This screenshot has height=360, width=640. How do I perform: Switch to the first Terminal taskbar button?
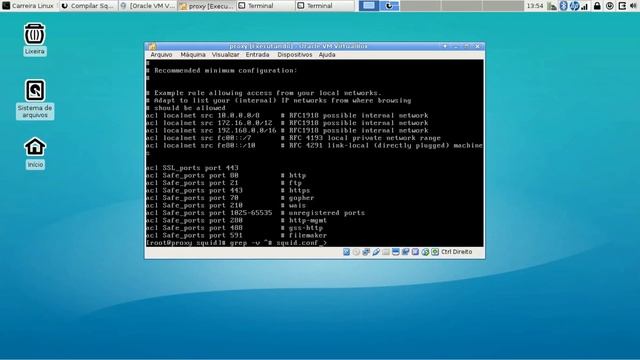pos(266,6)
